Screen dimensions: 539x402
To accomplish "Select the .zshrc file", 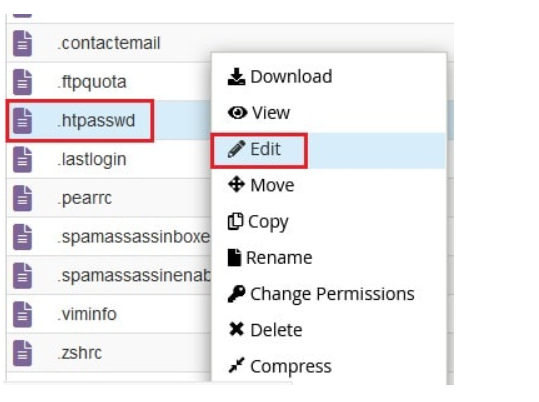I will pyautogui.click(x=80, y=353).
